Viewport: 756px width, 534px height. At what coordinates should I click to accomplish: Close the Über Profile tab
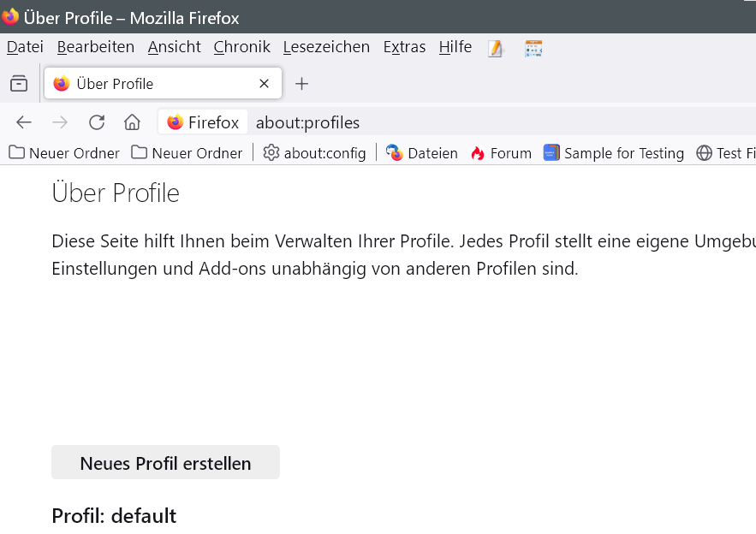tap(264, 83)
